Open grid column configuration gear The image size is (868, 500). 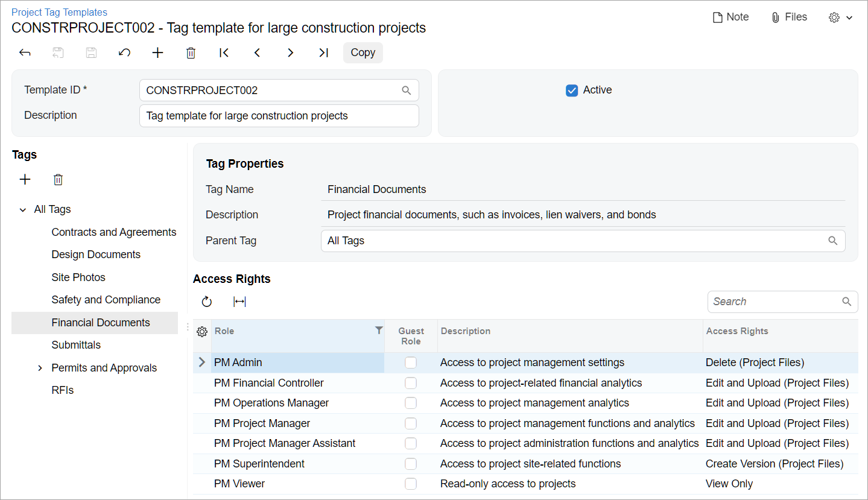(202, 332)
